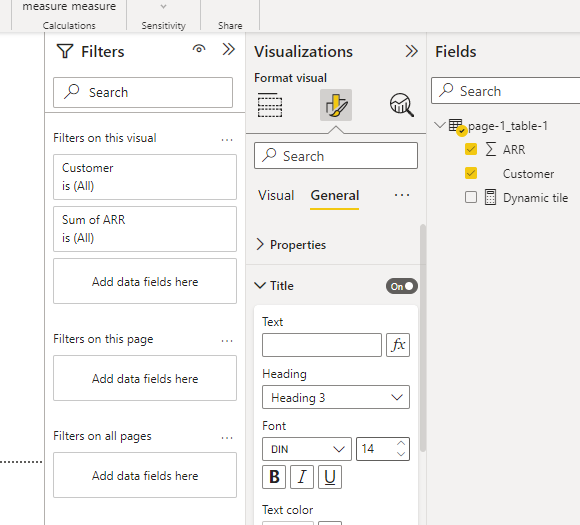Click the calculator icon beside Dynamic tile

coord(490,197)
